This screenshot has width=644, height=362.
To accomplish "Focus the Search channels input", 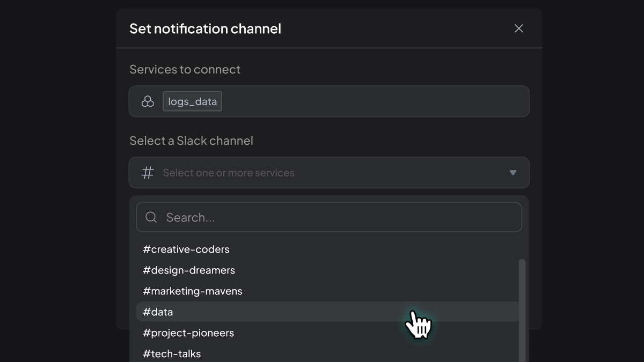I will (x=329, y=217).
